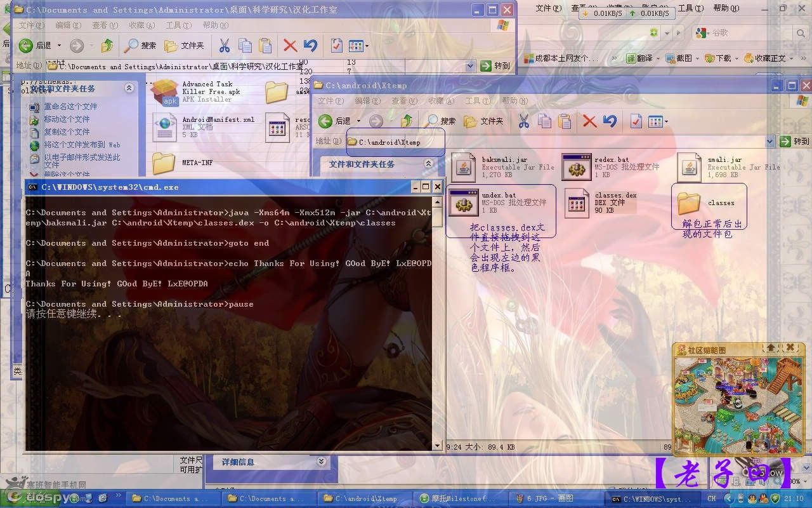Open the 工具(T) menu in Xtemp window
The image size is (812, 508).
click(x=477, y=101)
